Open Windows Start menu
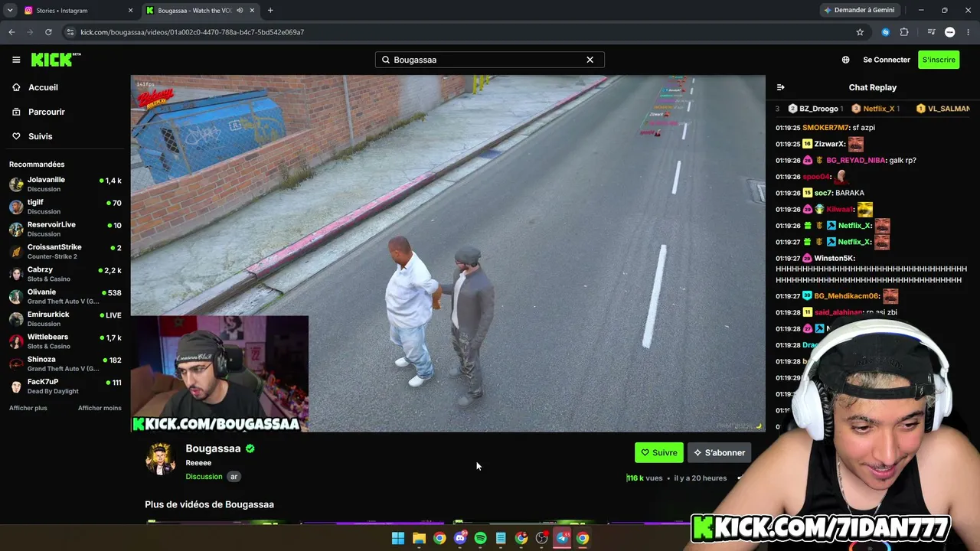The image size is (980, 551). point(398,538)
